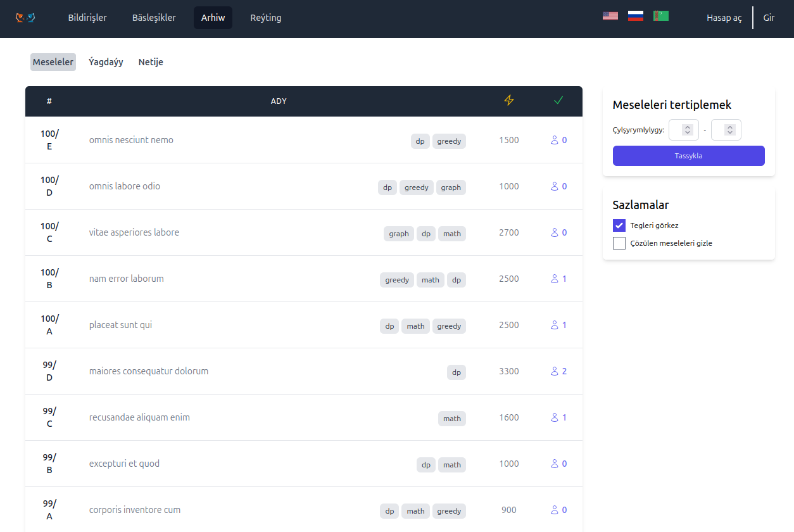The height and width of the screenshot is (532, 794).
Task: Uncheck the Tegleri görkez checkbox
Action: click(x=619, y=225)
